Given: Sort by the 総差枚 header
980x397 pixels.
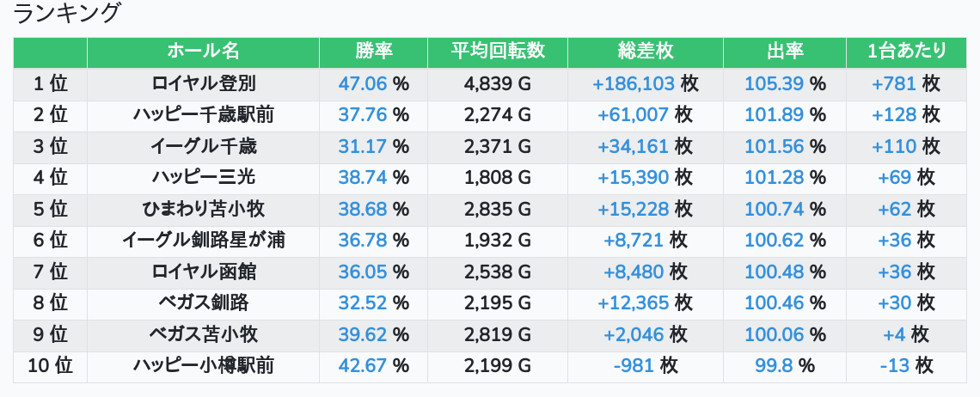Looking at the screenshot, I should coord(645,52).
